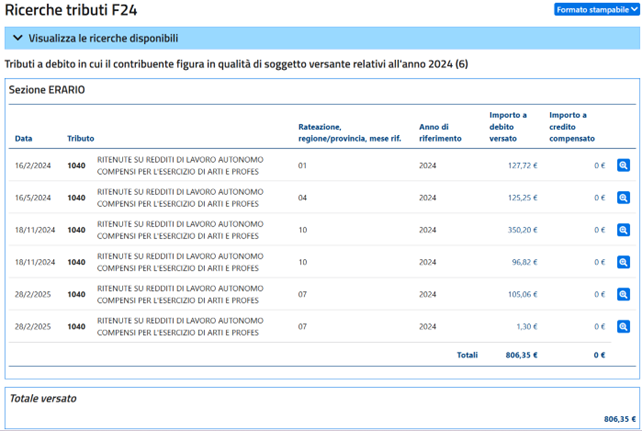Click magnifier icon for the 125,25 € row
642x431 pixels.
click(x=623, y=198)
